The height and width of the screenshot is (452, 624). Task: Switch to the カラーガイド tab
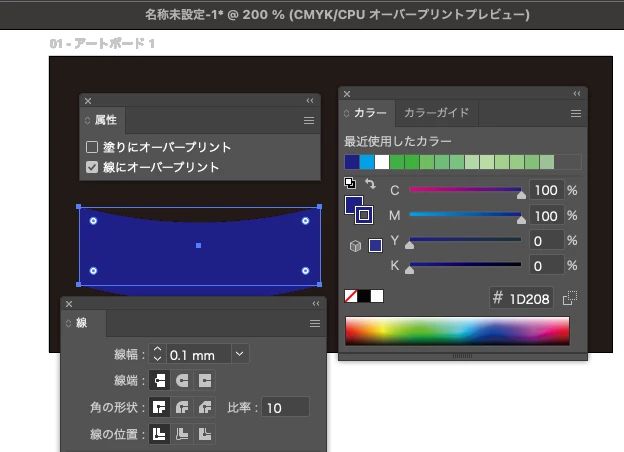pos(437,113)
